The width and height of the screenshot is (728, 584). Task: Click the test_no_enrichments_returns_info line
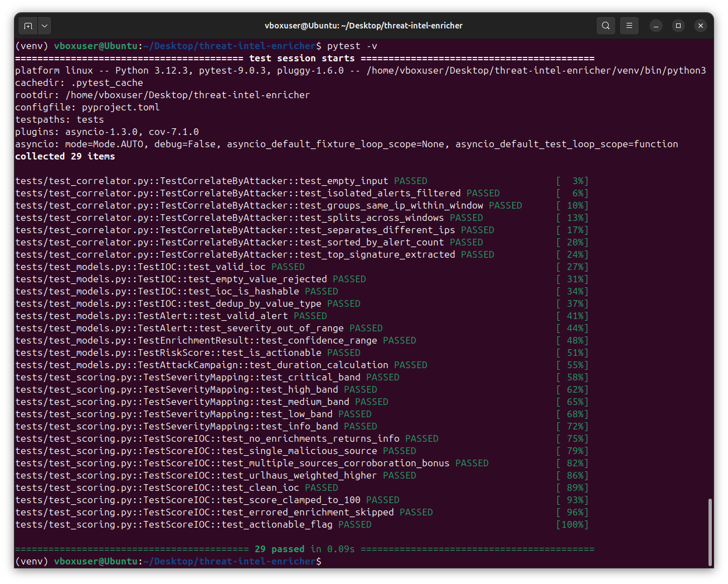click(x=302, y=438)
